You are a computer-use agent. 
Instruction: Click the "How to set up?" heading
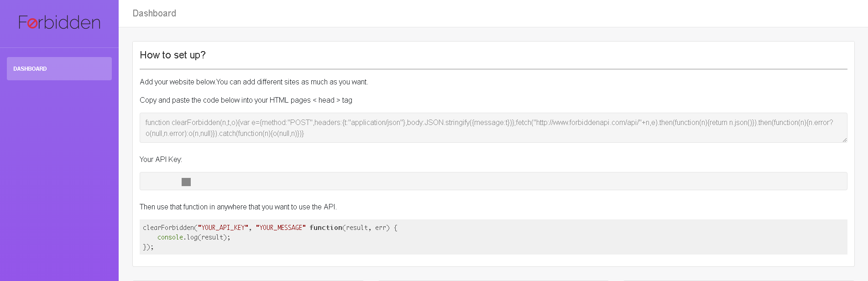173,55
